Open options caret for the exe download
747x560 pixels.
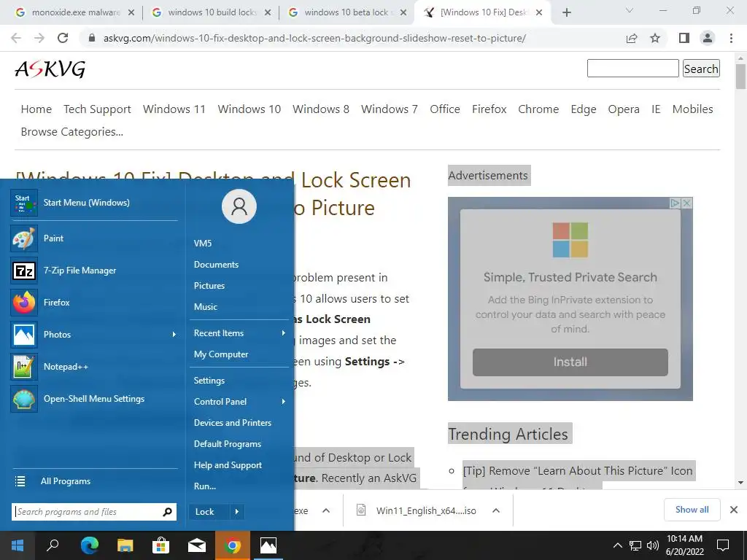pos(326,510)
